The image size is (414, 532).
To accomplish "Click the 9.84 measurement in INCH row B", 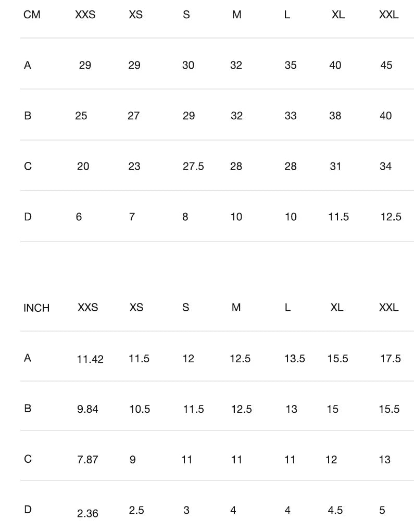I will (x=87, y=410).
